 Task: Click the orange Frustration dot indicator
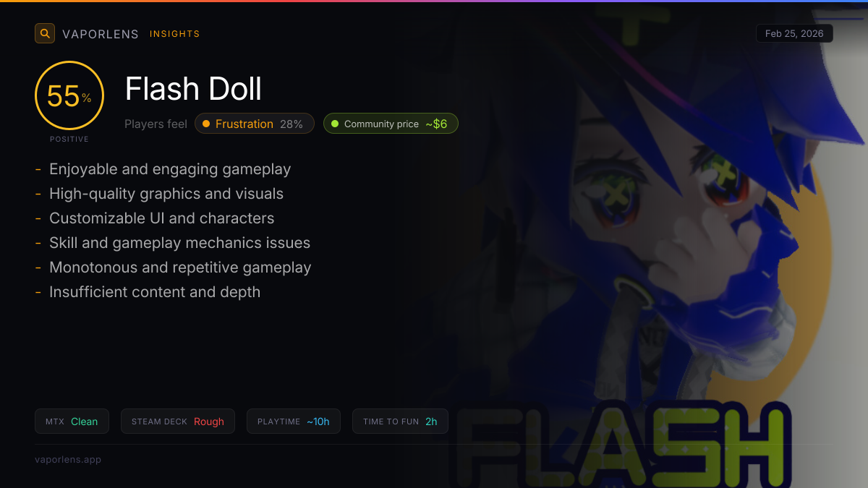tap(206, 124)
